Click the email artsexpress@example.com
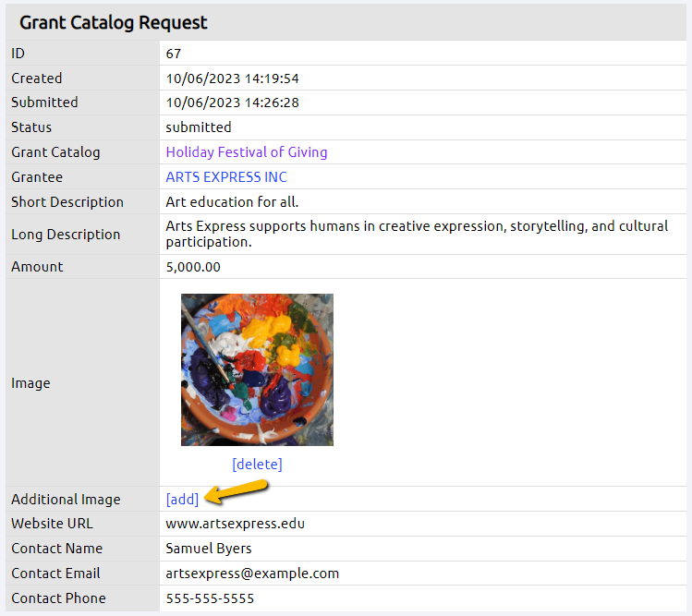 click(252, 574)
